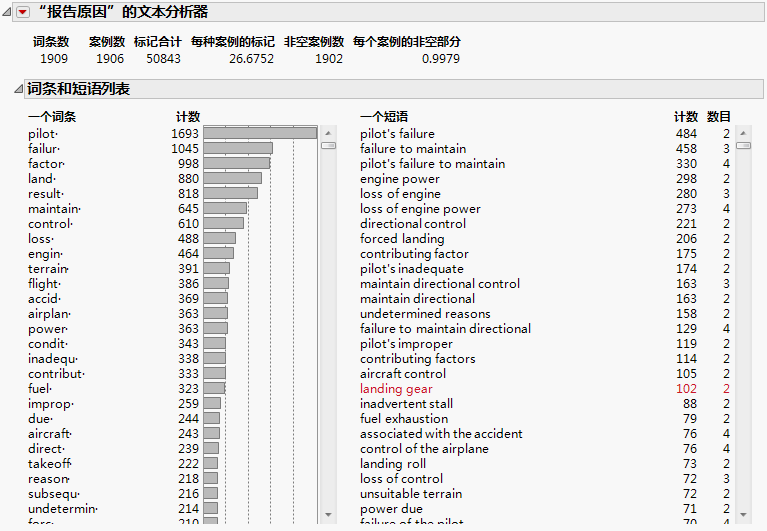Select the term 'result·'
The width and height of the screenshot is (767, 531).
[46, 194]
